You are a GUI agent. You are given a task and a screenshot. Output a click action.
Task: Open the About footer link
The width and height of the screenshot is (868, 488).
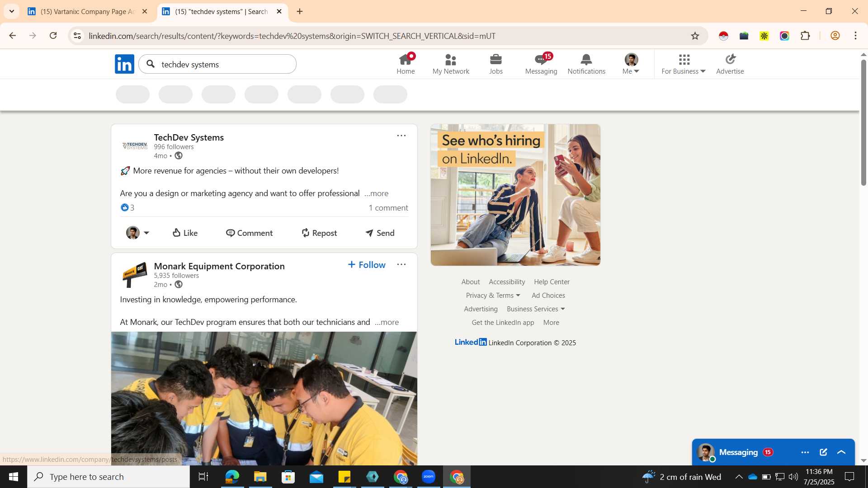[x=471, y=282]
